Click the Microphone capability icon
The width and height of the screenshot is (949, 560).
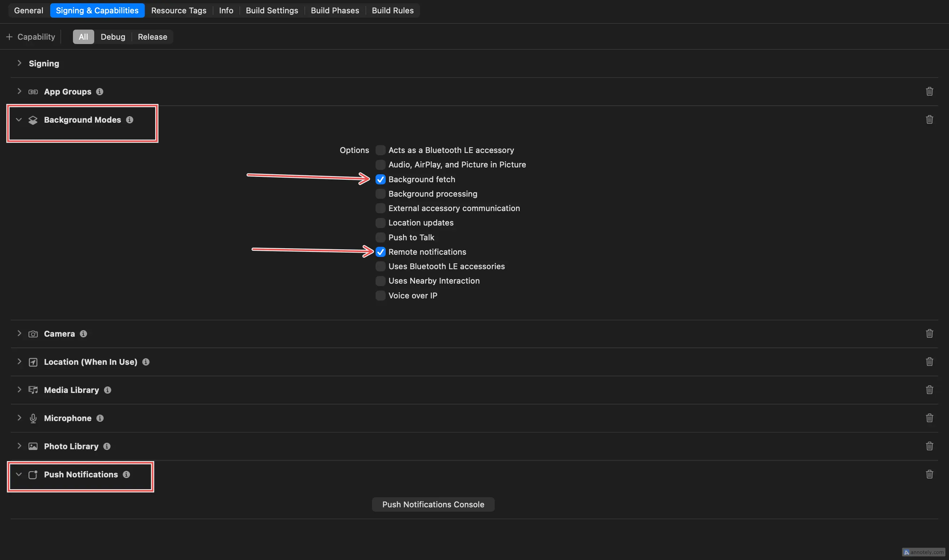33,418
